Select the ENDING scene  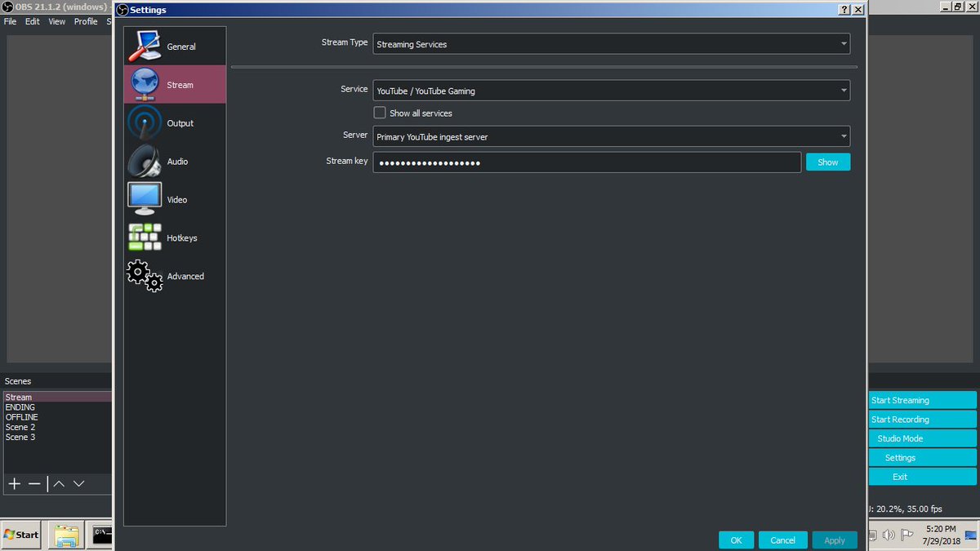pyautogui.click(x=56, y=407)
